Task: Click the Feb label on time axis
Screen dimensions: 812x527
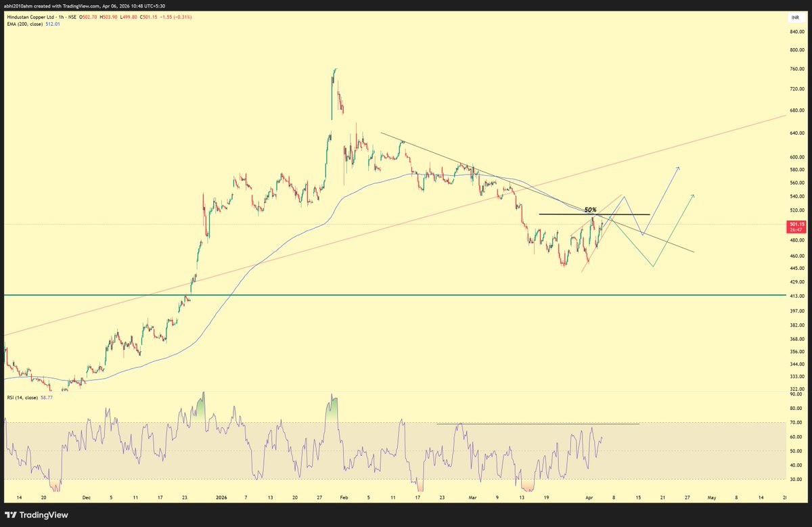Action: click(x=344, y=497)
